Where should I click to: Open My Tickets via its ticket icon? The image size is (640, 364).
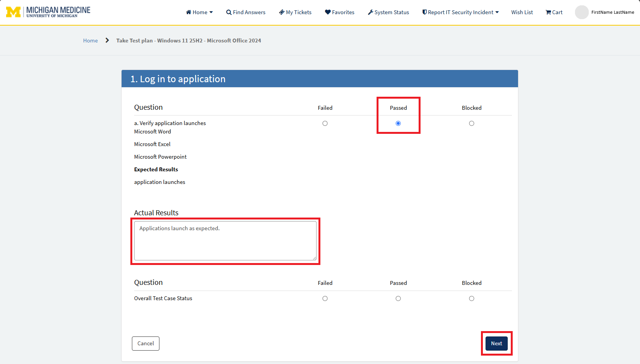tap(282, 12)
